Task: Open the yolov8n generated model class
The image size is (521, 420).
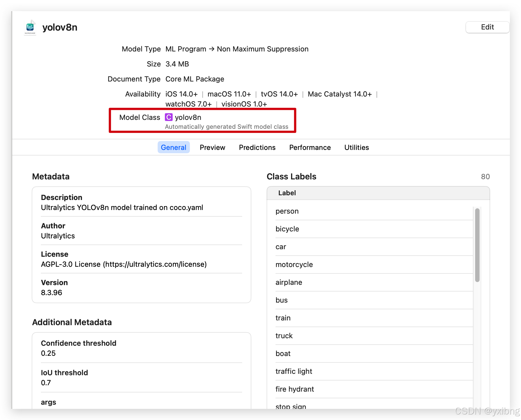Action: tap(188, 117)
